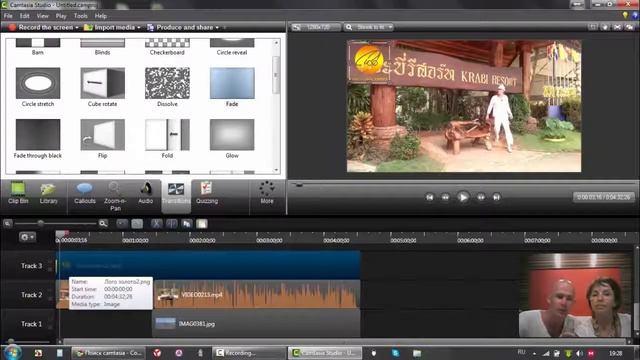Click the Undo button on timeline toolbar
This screenshot has height=360, width=640.
click(x=122, y=224)
